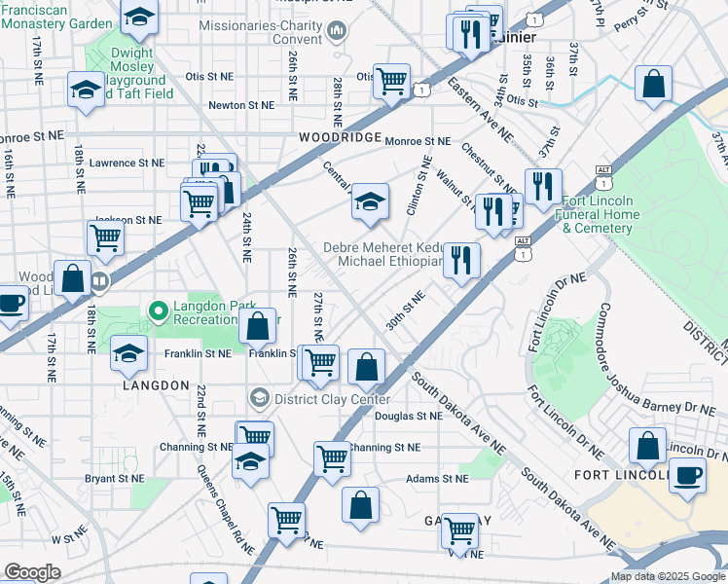This screenshot has height=584, width=728.
Task: Select the LANGDON neighborhood label
Action: point(157,385)
